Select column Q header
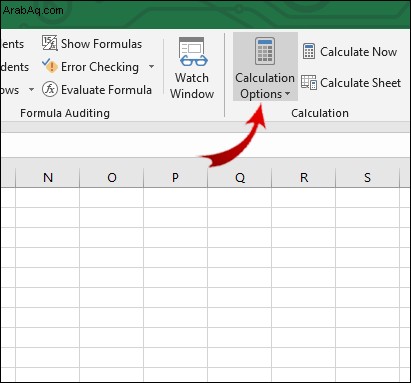Image resolution: width=411 pixels, height=383 pixels. tap(240, 177)
